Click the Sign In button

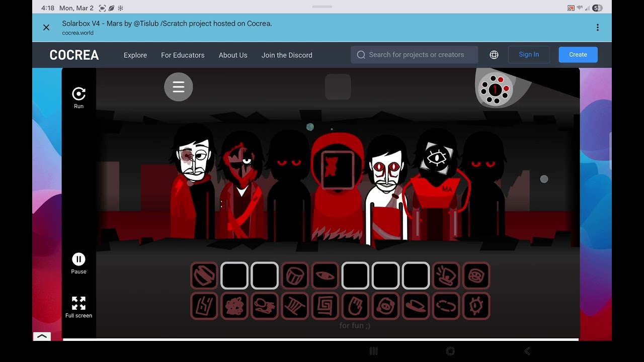point(529,54)
